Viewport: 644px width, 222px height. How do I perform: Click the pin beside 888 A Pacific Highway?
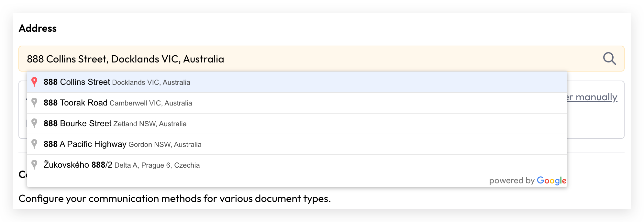coord(34,144)
